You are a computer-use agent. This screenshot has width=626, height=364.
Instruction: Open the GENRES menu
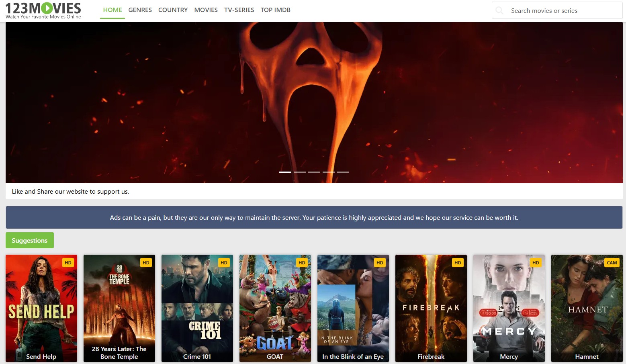click(140, 10)
